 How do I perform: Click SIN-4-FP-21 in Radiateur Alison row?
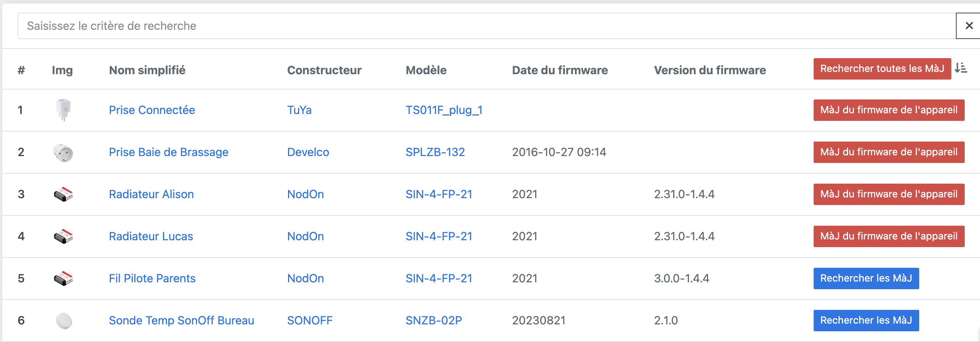click(x=439, y=194)
